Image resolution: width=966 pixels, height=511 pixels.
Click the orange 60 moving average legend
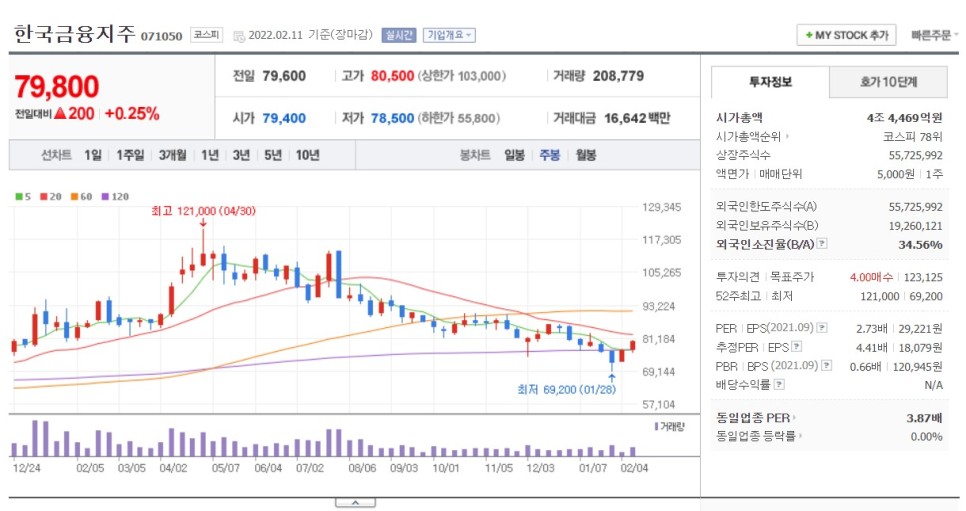(81, 197)
